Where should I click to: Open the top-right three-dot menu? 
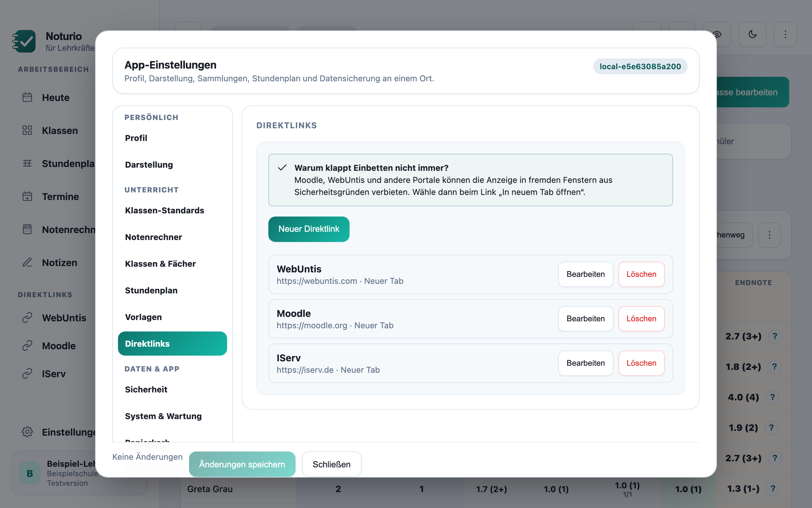coord(785,34)
